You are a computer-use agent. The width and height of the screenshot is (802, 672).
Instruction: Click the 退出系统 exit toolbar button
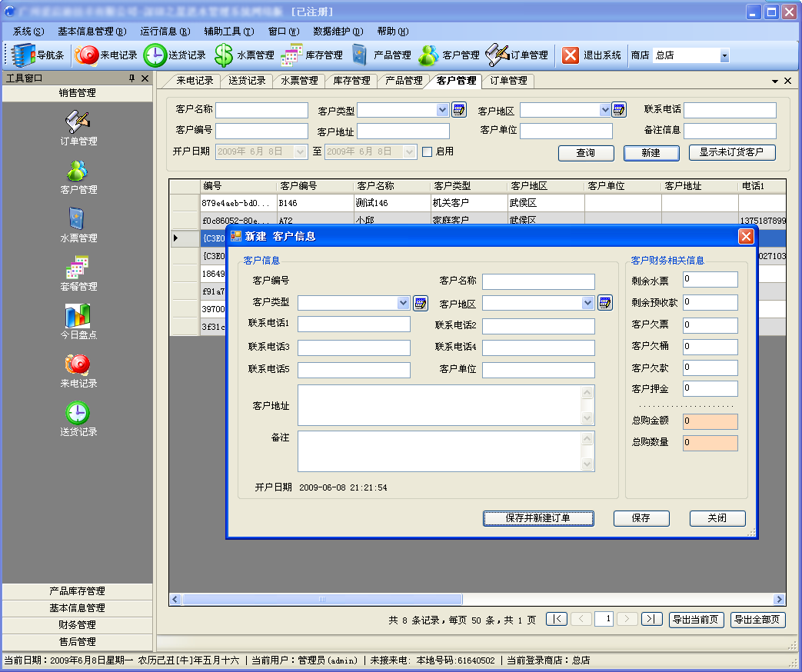[x=591, y=55]
